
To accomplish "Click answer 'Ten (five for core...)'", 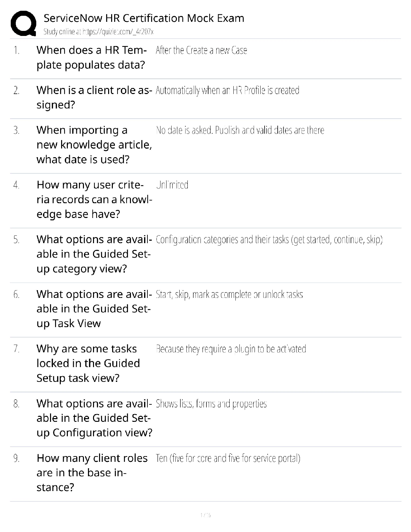I will click(x=228, y=458).
